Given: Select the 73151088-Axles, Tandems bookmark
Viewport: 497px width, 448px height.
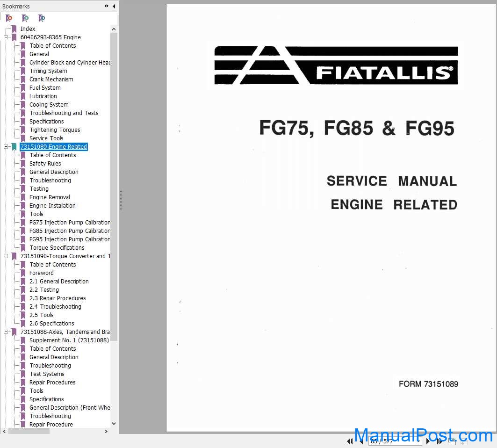Looking at the screenshot, I should pyautogui.click(x=65, y=332).
